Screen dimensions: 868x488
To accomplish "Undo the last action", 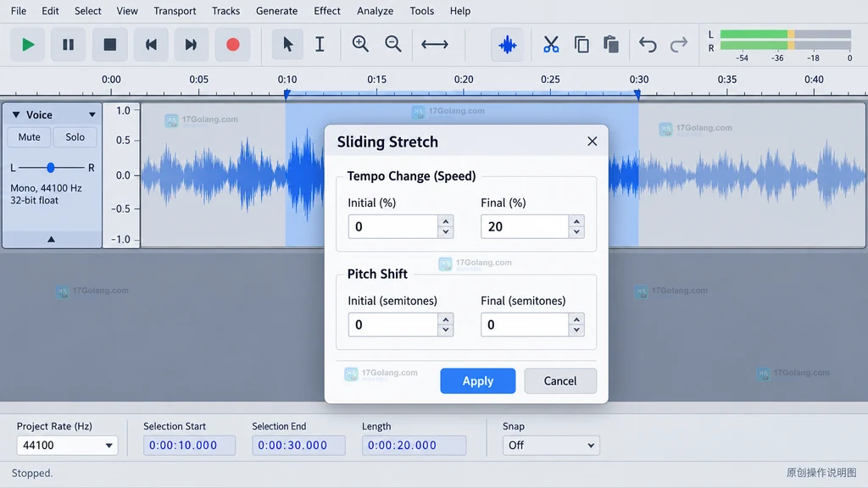I will pos(647,44).
